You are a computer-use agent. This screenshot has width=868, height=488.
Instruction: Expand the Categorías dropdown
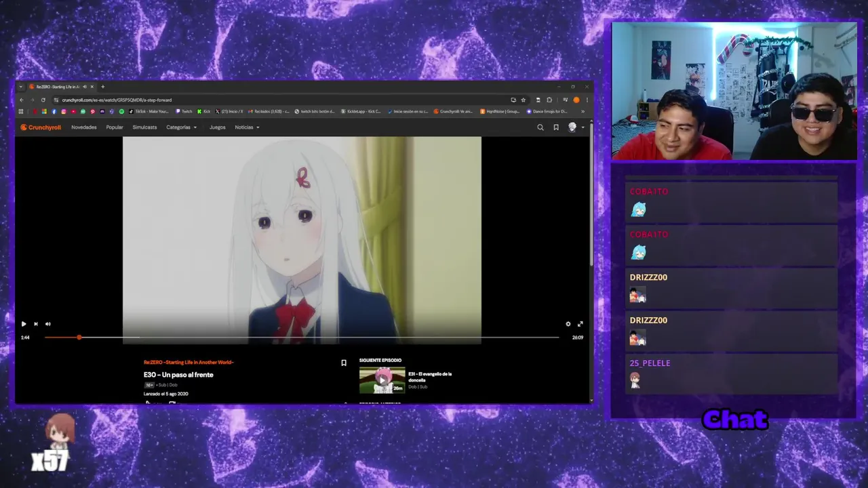pos(182,127)
